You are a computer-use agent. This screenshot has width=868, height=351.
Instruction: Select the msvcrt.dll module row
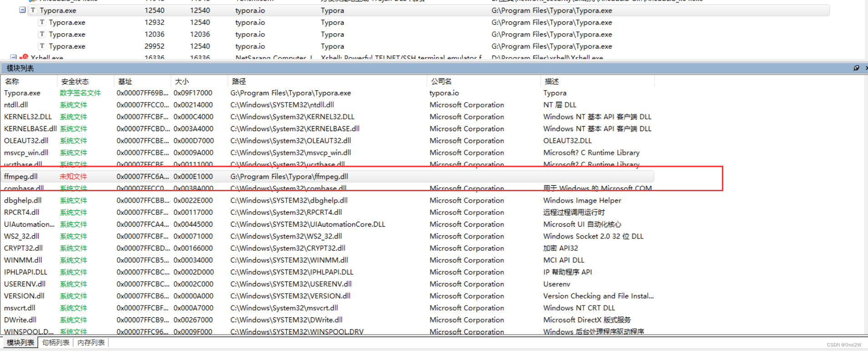point(328,308)
